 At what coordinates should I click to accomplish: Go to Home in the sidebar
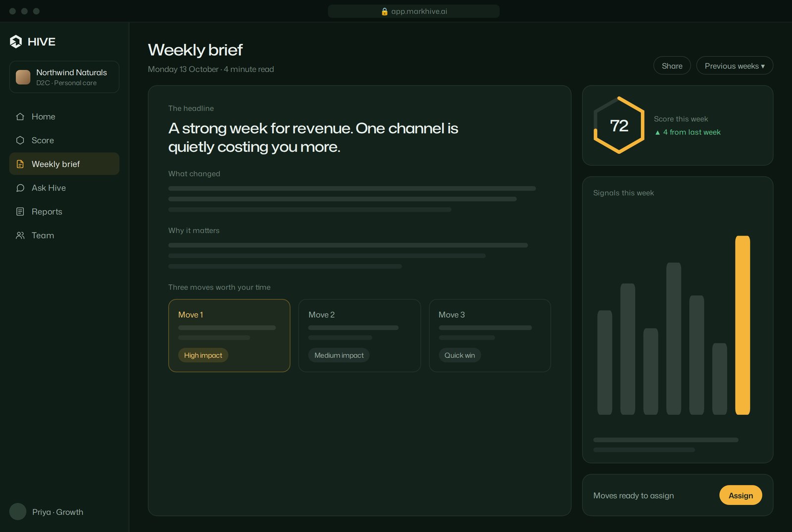[64, 117]
